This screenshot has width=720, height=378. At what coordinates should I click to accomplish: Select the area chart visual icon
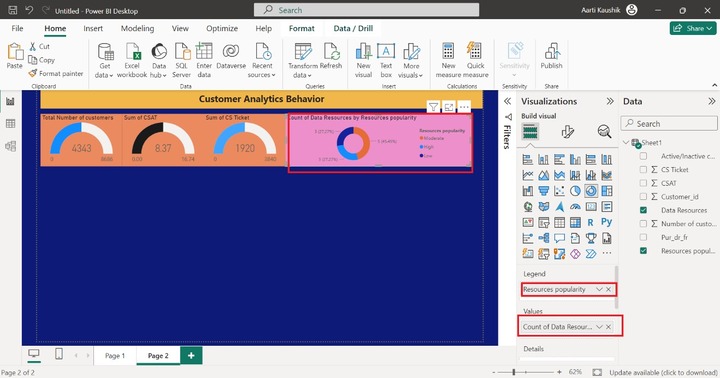pyautogui.click(x=544, y=175)
